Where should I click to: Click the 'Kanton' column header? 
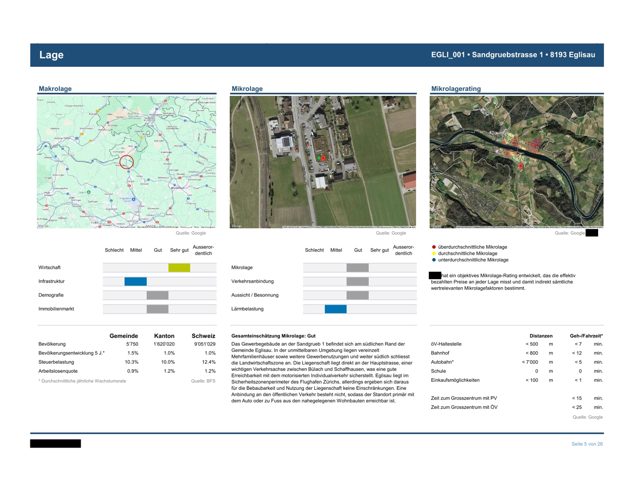pyautogui.click(x=164, y=336)
